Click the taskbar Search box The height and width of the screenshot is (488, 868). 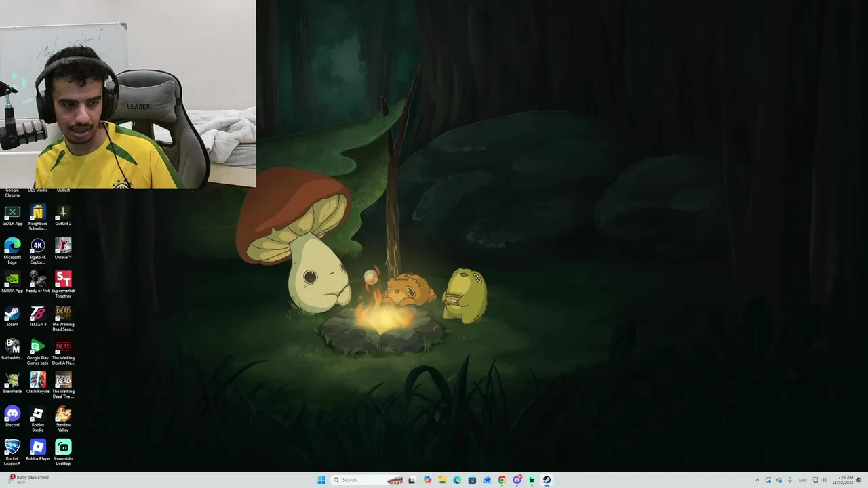point(368,480)
